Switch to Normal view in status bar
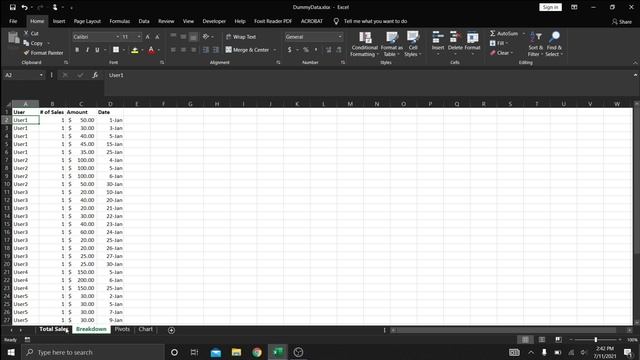Screen dimensions: 640x360 pos(525,340)
